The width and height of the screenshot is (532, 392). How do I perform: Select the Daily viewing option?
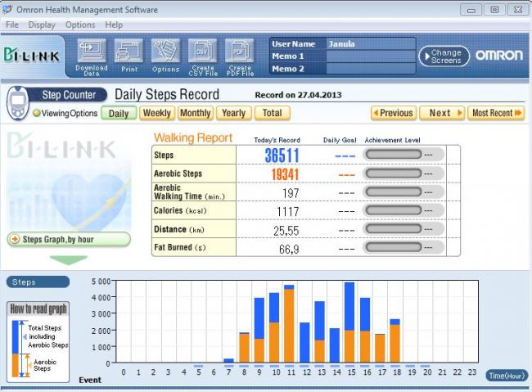pyautogui.click(x=119, y=114)
